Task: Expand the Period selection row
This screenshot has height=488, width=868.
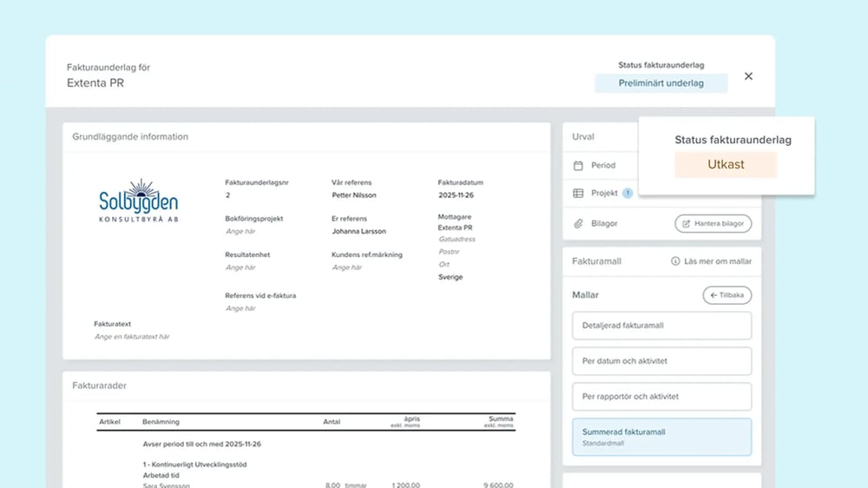Action: pos(603,165)
